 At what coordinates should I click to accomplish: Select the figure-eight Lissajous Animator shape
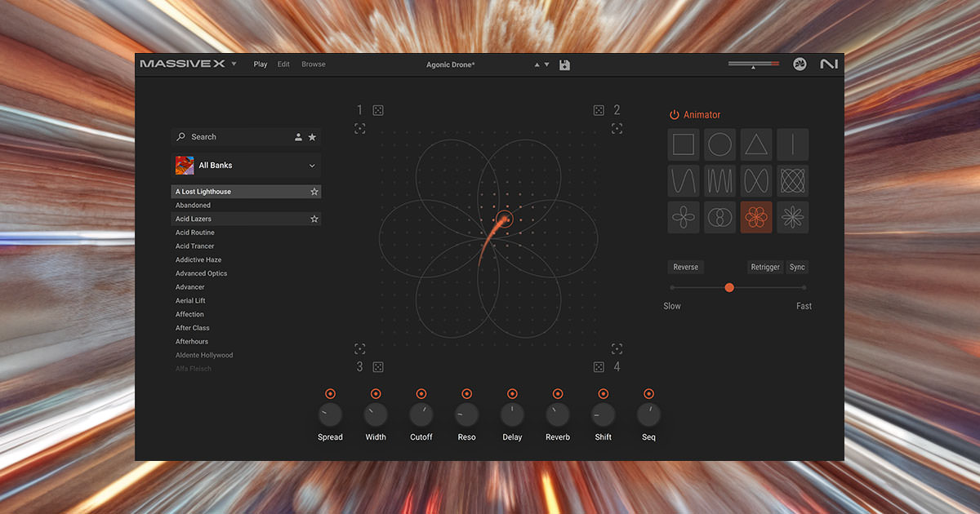click(756, 180)
